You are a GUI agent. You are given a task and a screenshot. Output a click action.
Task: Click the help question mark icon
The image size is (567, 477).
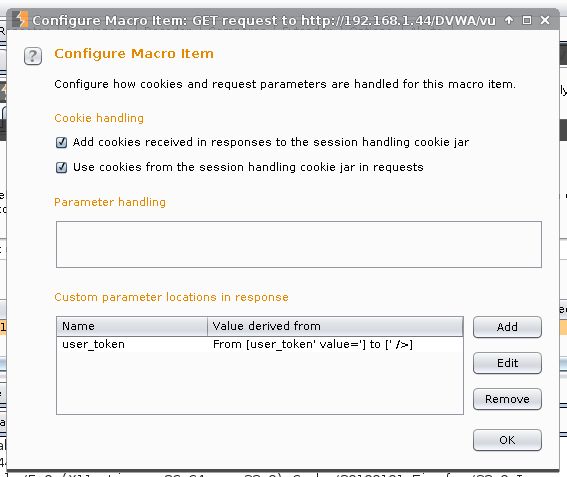pyautogui.click(x=33, y=56)
